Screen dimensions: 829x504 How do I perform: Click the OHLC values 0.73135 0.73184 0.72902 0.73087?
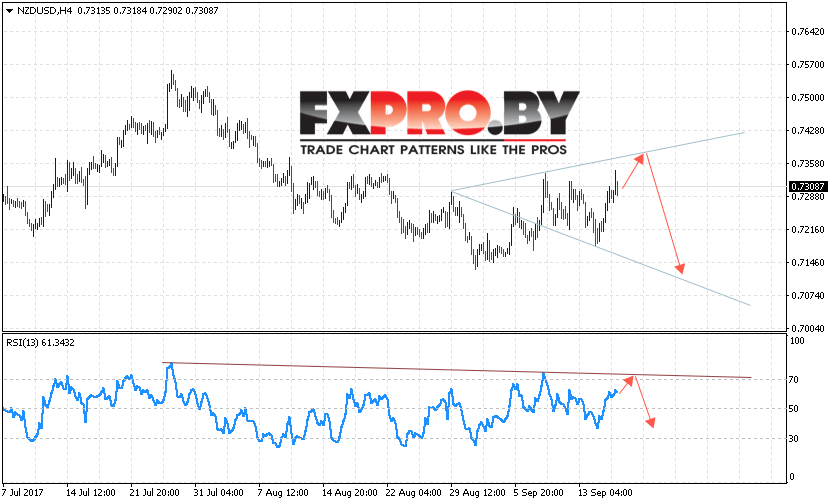pyautogui.click(x=148, y=11)
